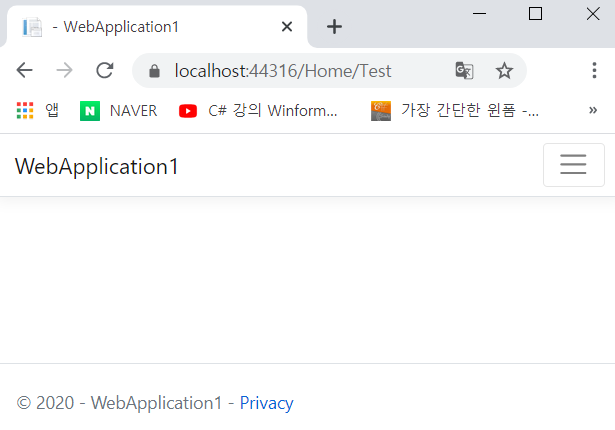Open the 가장 간단한 윈폼 bookmark

pos(455,111)
